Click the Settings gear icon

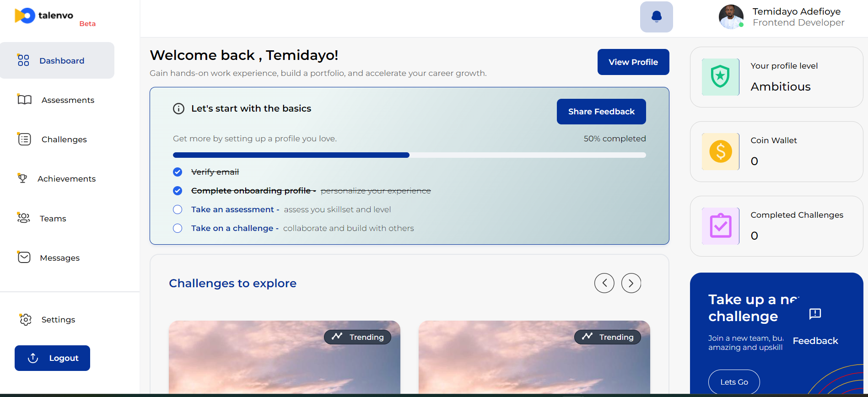tap(26, 319)
